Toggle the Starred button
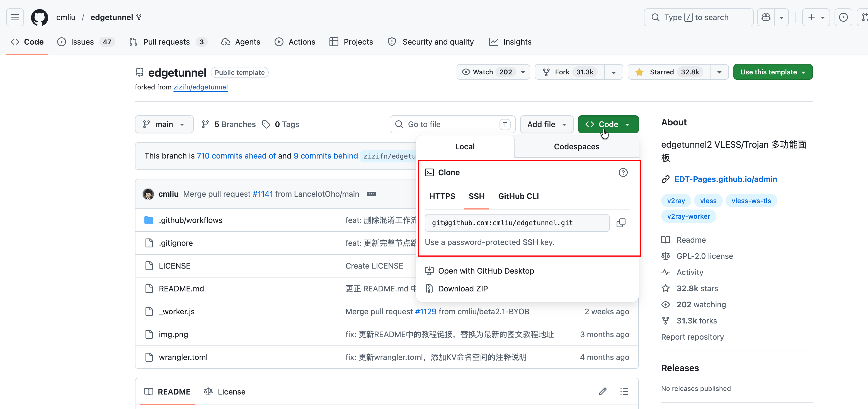The width and height of the screenshot is (868, 409). (669, 72)
